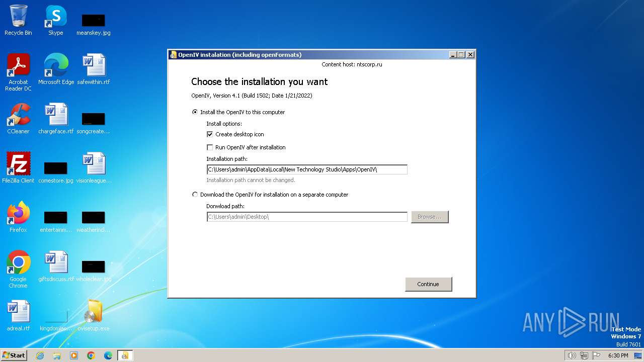Enable Run OpenIV after installation
The image size is (644, 362).
pos(246,147)
